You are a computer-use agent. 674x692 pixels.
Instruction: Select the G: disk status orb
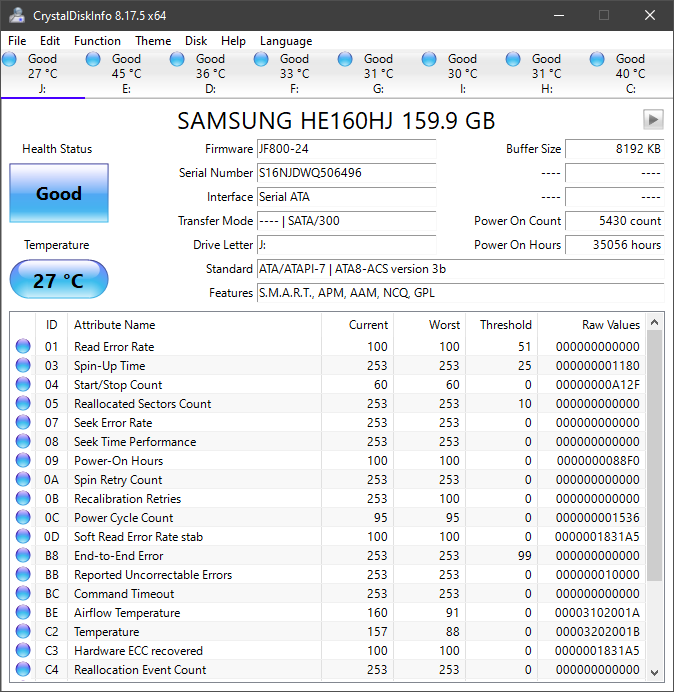click(345, 59)
